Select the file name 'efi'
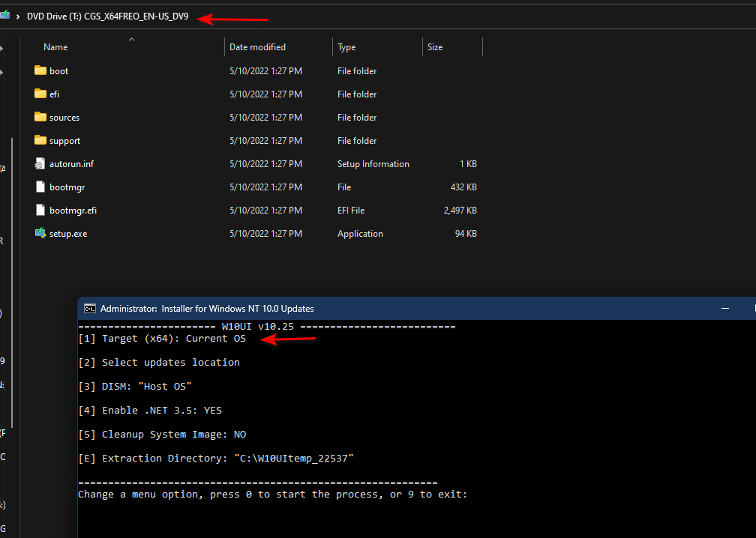The height and width of the screenshot is (538, 756). point(54,94)
